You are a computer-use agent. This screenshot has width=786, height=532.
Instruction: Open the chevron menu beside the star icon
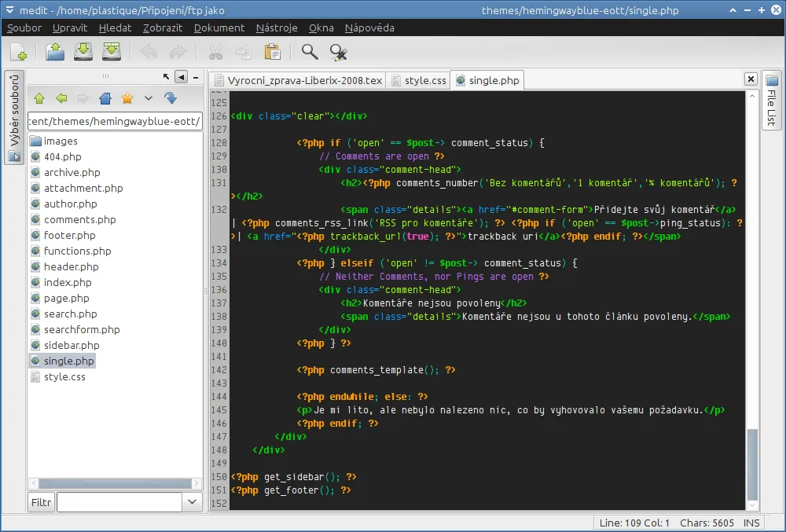[148, 97]
